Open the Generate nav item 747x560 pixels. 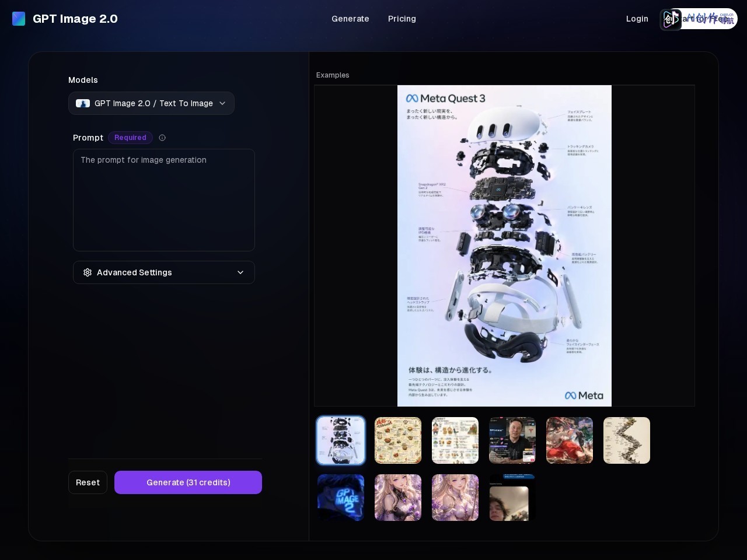pos(350,19)
